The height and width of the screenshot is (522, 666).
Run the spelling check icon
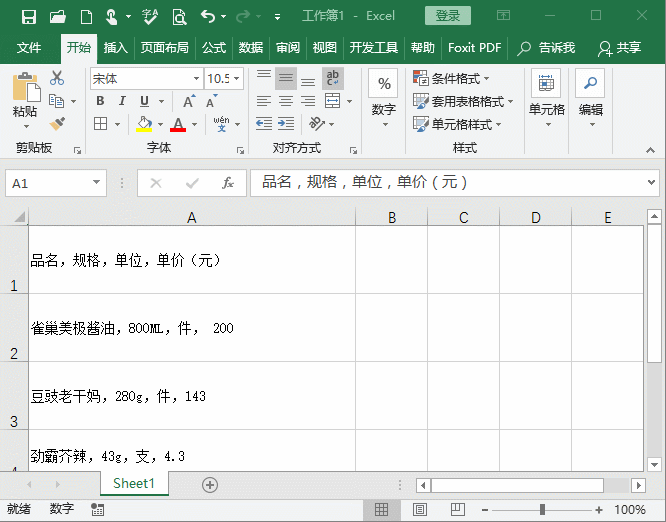[x=150, y=17]
